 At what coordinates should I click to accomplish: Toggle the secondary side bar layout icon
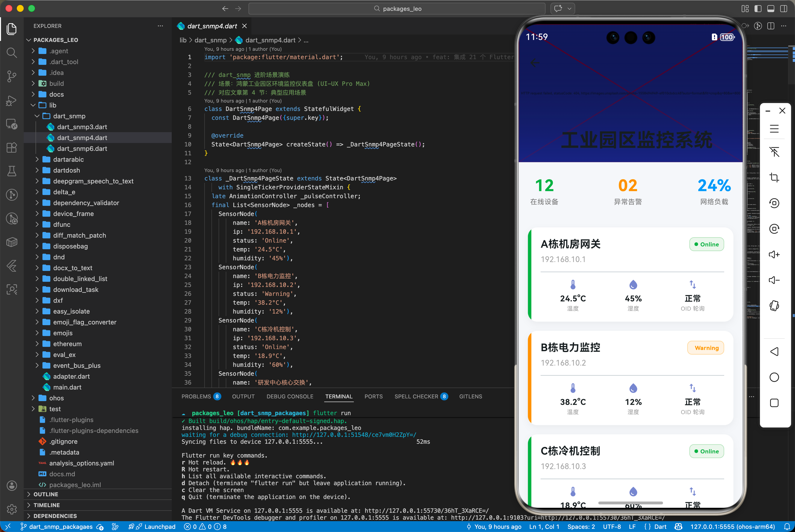pyautogui.click(x=784, y=9)
